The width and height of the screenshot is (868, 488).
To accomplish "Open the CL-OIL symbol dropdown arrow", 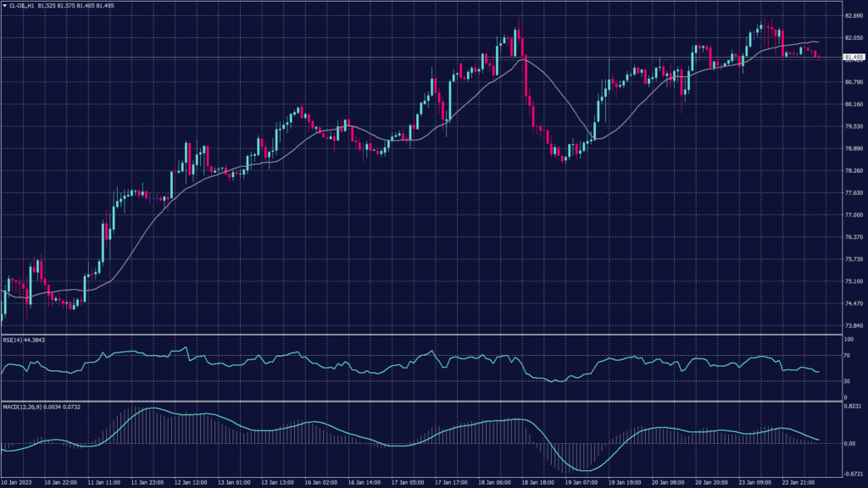I will click(x=4, y=6).
